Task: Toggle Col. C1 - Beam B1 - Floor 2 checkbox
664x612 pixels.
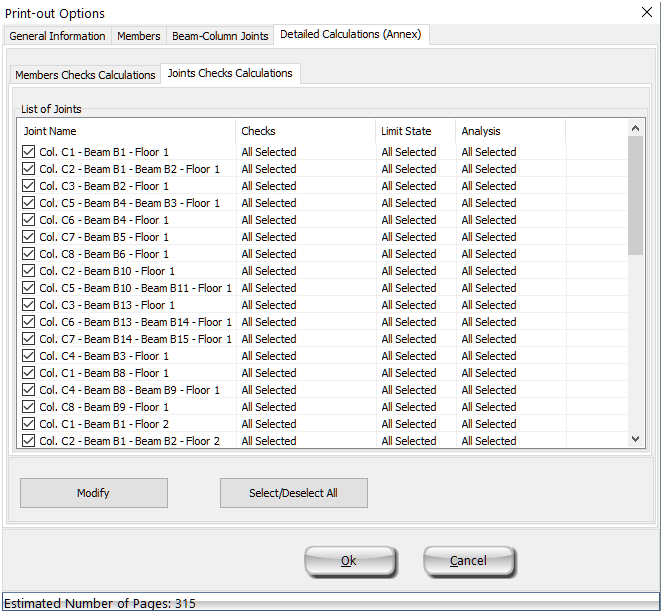Action: click(x=28, y=424)
